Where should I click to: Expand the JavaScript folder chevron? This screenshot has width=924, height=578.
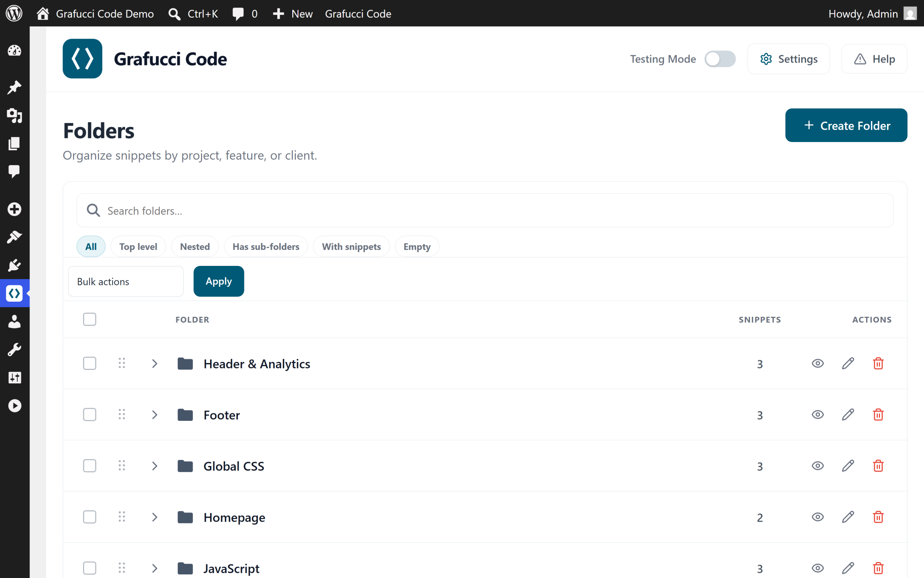[154, 568]
